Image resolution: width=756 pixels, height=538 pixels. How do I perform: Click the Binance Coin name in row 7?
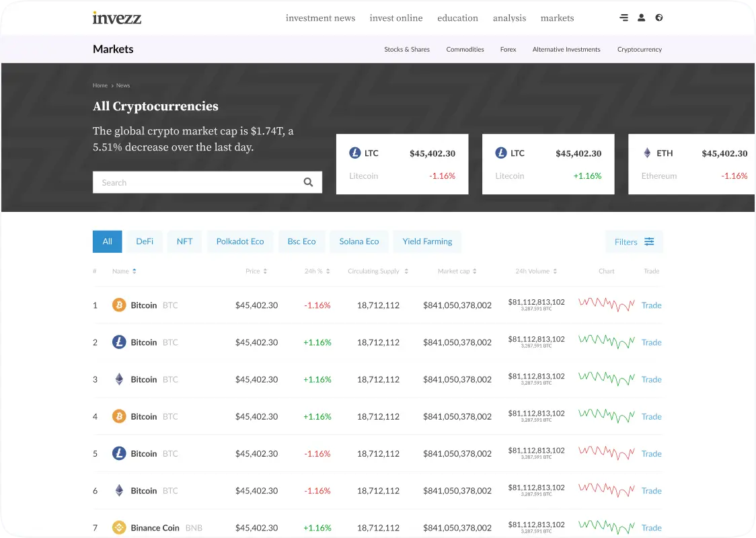(155, 528)
